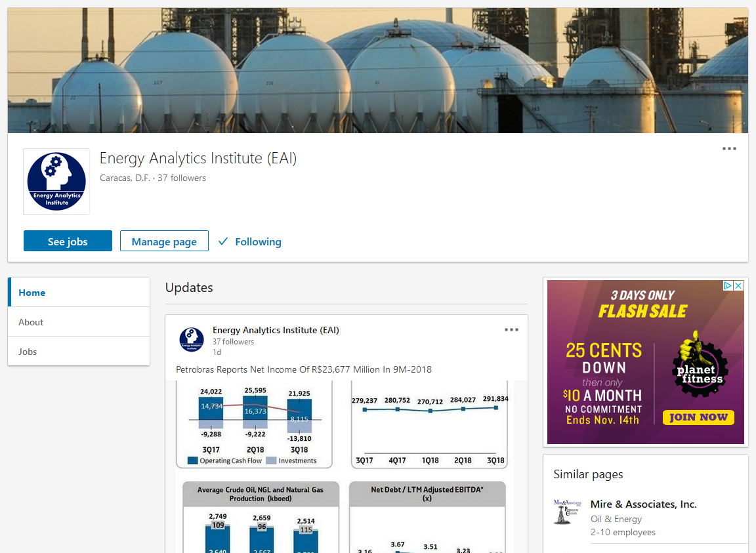Open the page header more options ellipsis
Screen dimensions: 756x553
729,149
